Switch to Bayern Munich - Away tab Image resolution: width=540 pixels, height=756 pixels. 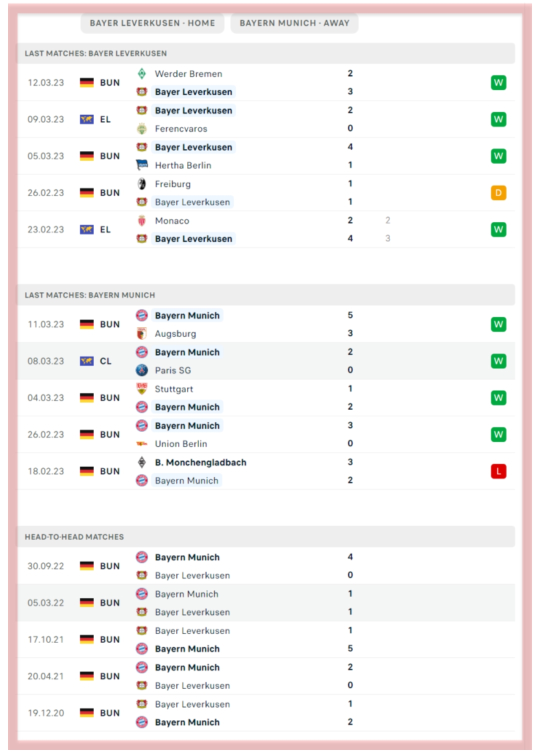pos(294,23)
